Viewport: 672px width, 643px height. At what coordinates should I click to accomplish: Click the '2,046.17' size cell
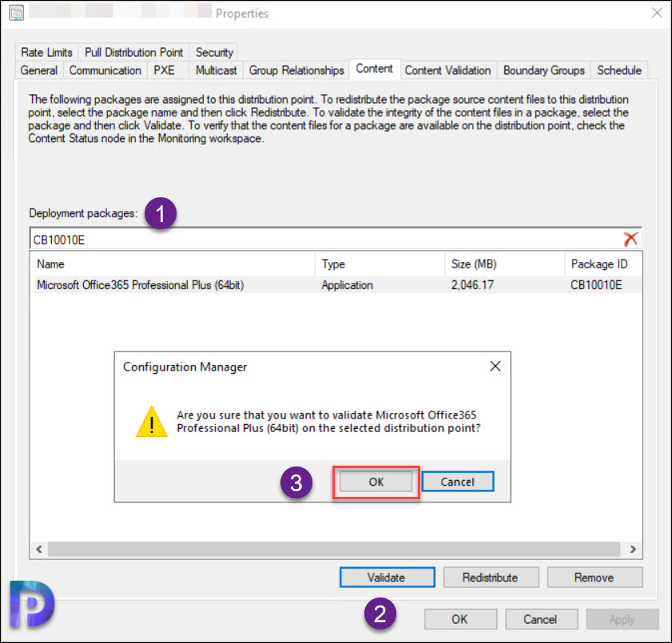point(472,285)
